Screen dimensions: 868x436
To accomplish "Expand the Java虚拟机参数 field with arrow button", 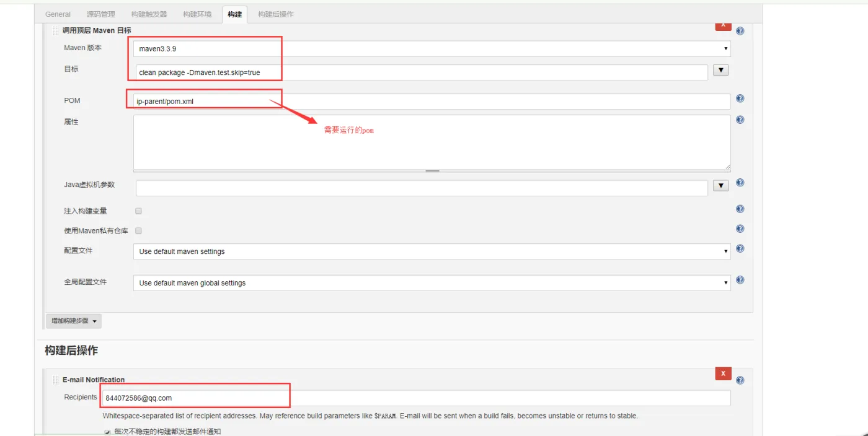I will point(720,185).
